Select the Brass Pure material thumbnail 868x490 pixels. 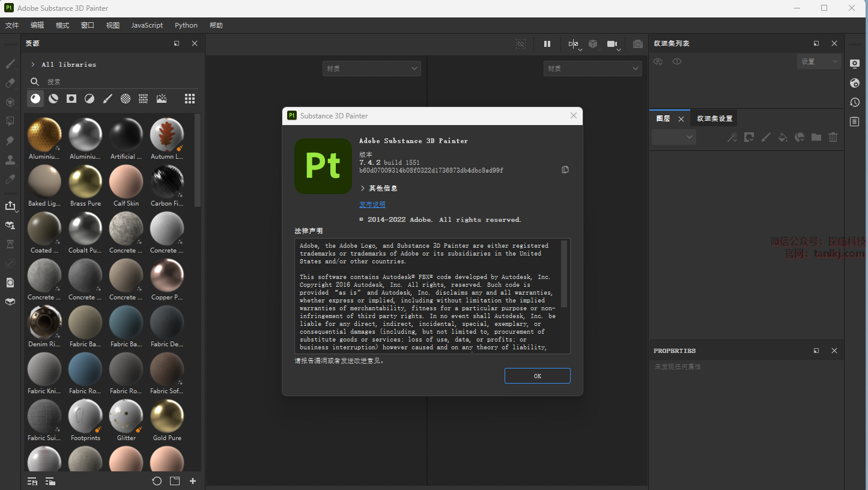coord(85,182)
